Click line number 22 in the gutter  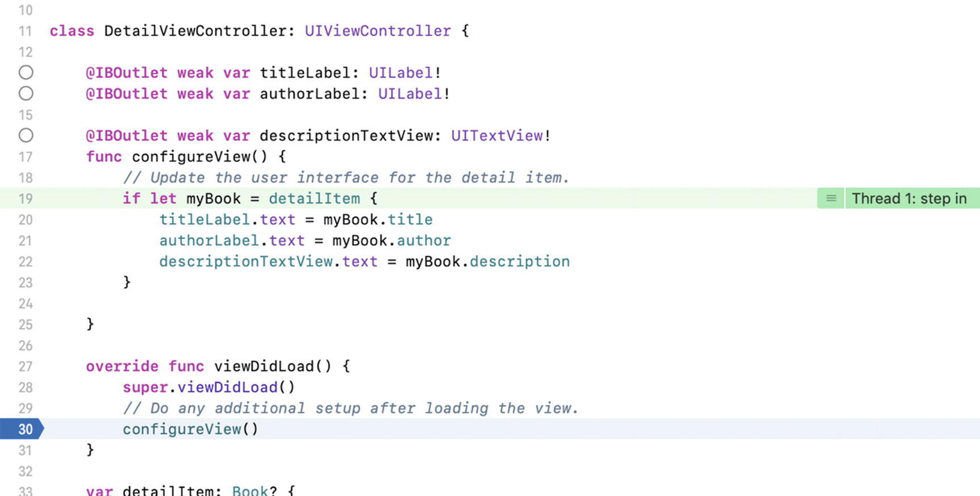26,262
